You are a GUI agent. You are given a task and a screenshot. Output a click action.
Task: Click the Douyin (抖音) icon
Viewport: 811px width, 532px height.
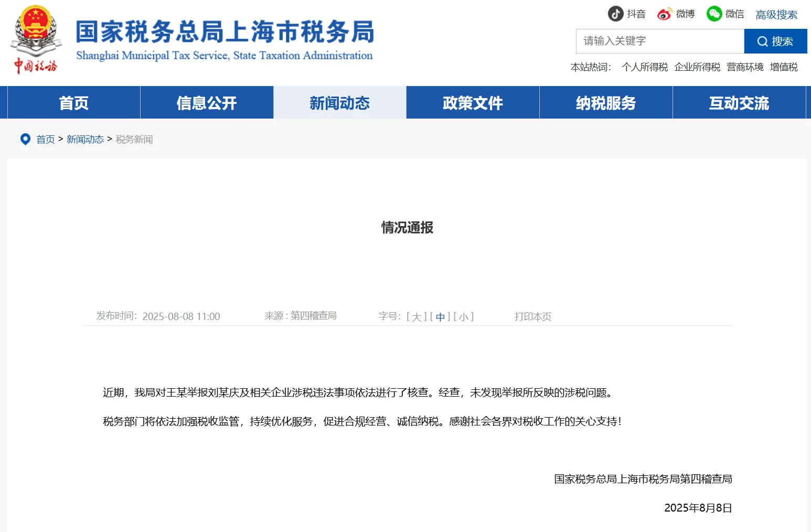(x=615, y=14)
